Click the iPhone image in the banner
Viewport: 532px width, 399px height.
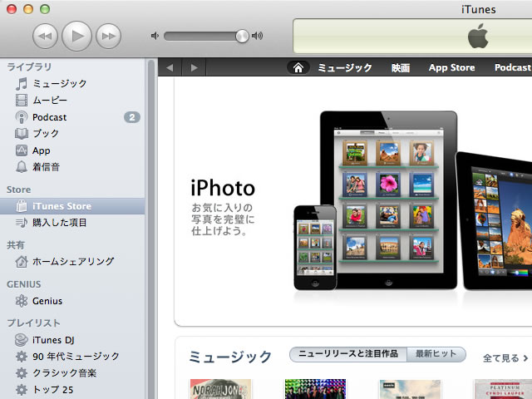point(315,248)
